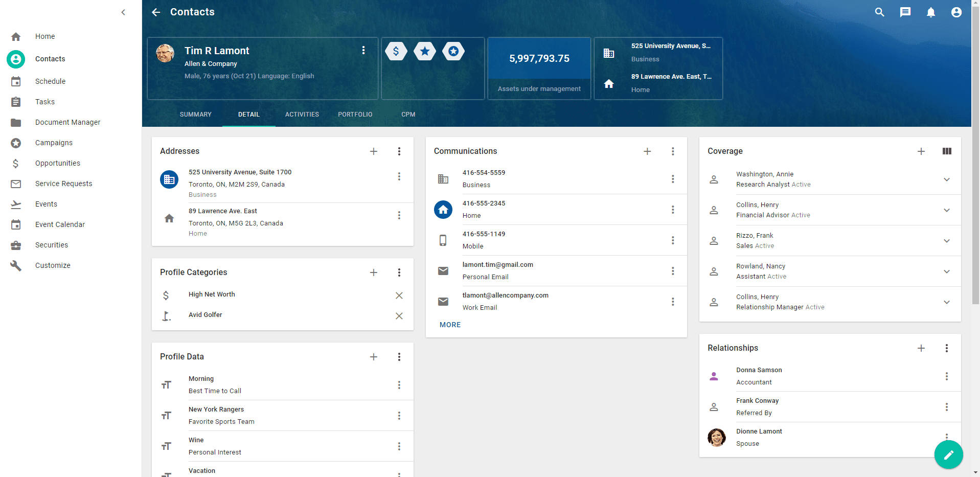Open the user account icon
This screenshot has width=980, height=477.
pos(956,12)
